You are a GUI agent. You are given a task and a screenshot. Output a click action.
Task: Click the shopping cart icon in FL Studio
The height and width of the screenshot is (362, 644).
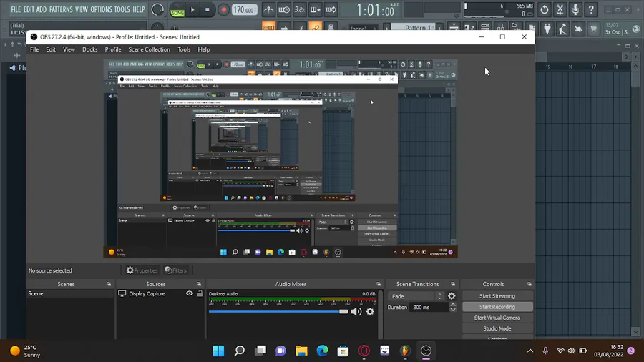point(593,29)
